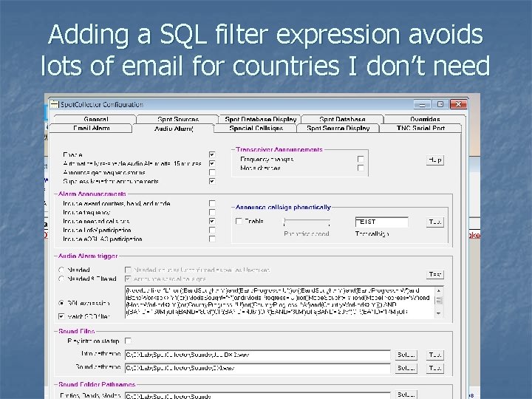This screenshot has width=532, height=399.
Task: Select the Needed trigger radio button
Action: click(61, 270)
